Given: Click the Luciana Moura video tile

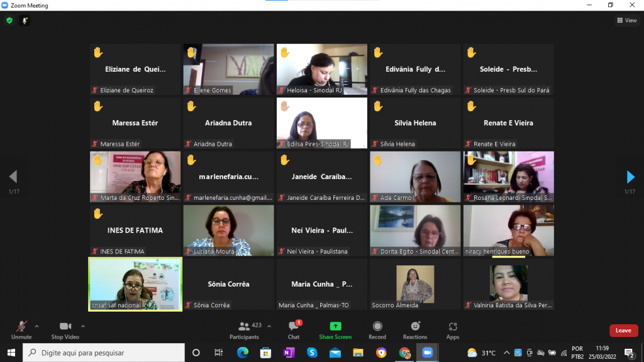Looking at the screenshot, I should pos(228,230).
